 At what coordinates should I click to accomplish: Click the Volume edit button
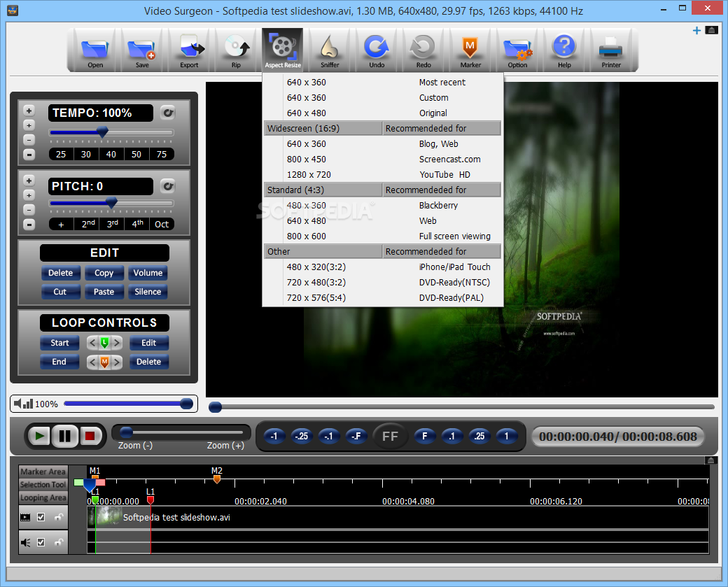[x=148, y=273]
